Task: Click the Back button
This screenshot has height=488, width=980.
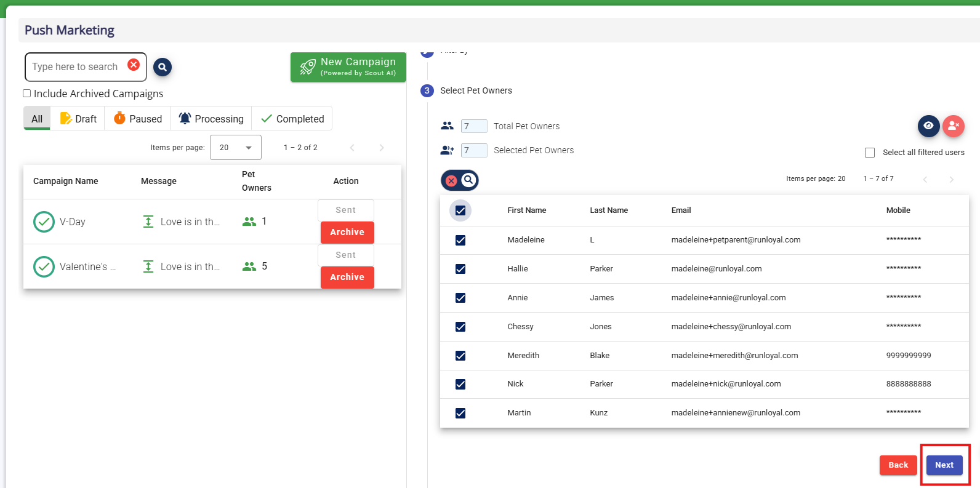Action: [x=898, y=465]
